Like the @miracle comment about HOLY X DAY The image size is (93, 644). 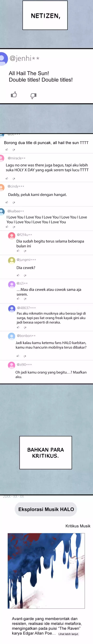pos(7,179)
